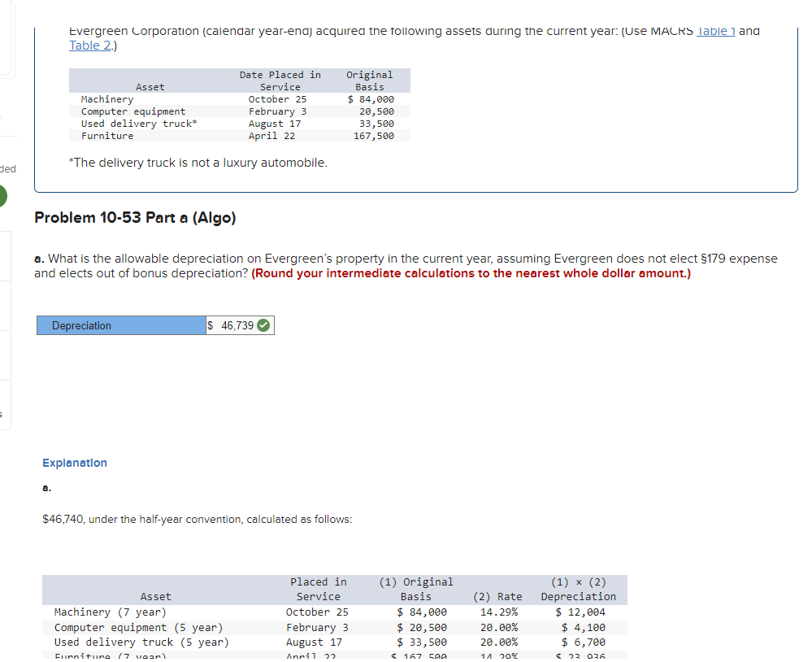Viewport: 812px width, 662px height.
Task: Click '$ 84,000' in the top table
Action: click(x=371, y=99)
